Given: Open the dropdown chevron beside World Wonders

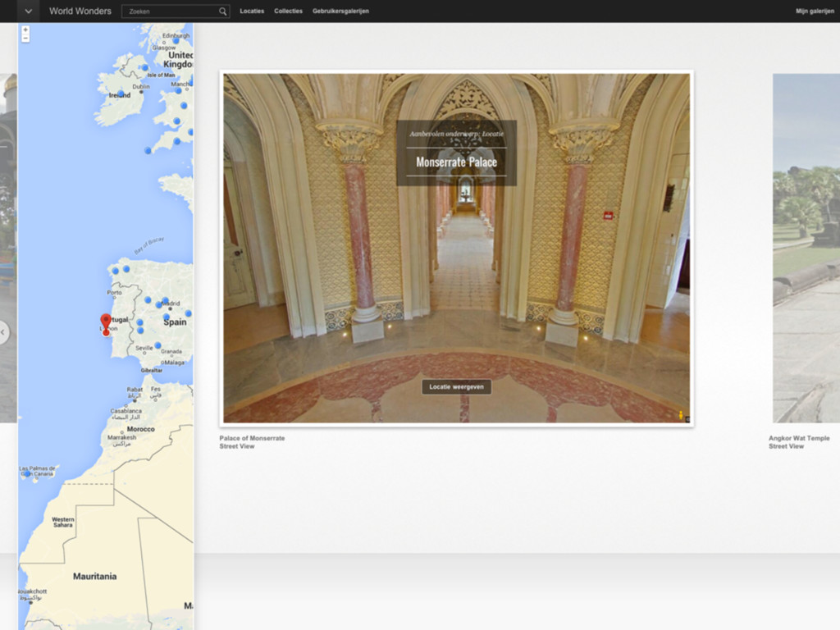Looking at the screenshot, I should click(28, 11).
